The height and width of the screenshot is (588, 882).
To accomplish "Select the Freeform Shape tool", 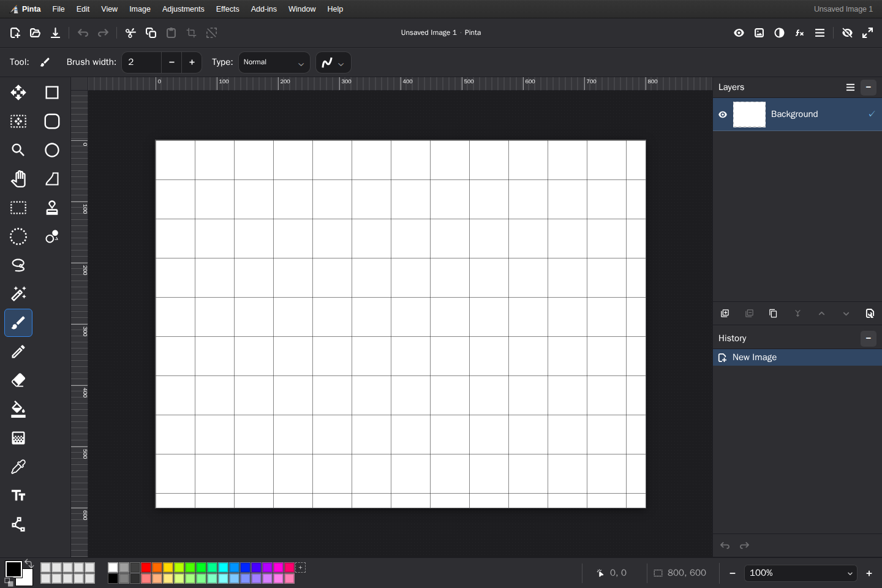I will click(52, 179).
